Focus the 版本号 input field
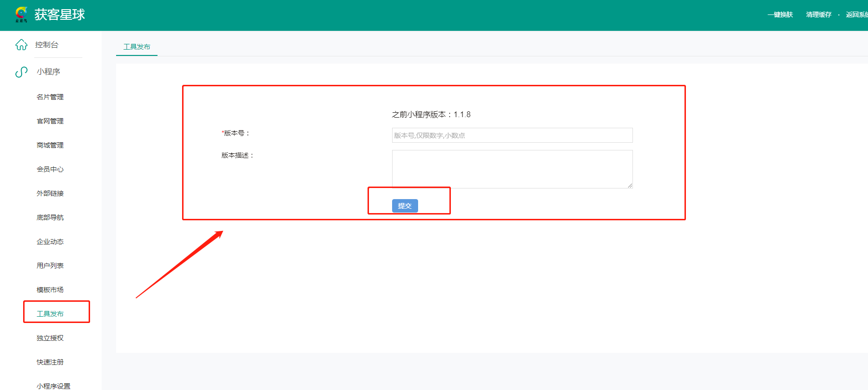This screenshot has height=390, width=868. pyautogui.click(x=512, y=135)
